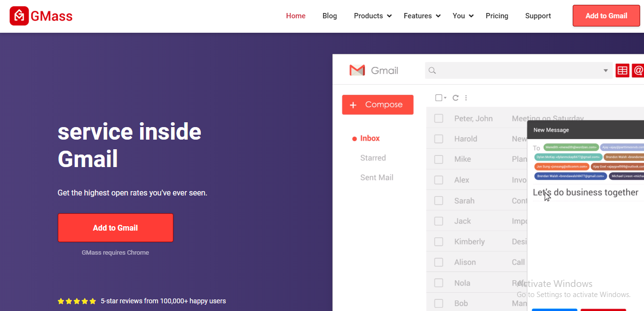Click the five-star rating icons
Image resolution: width=644 pixels, height=311 pixels.
77,301
